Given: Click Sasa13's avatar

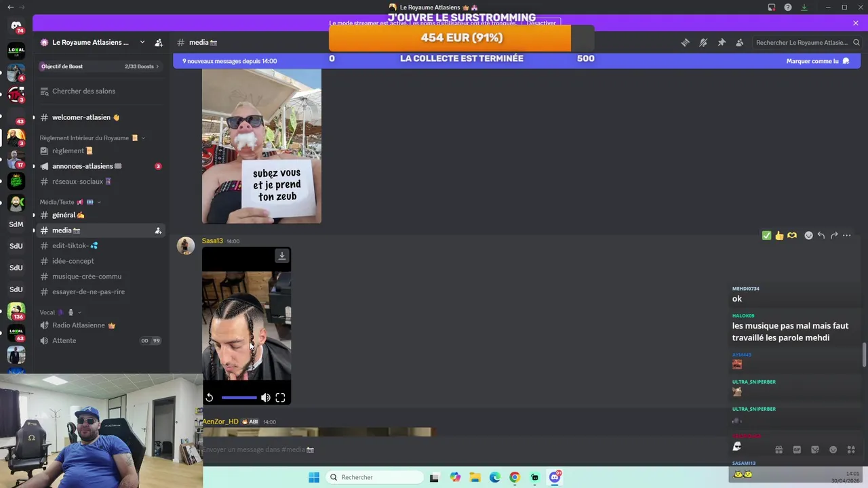Looking at the screenshot, I should 186,245.
